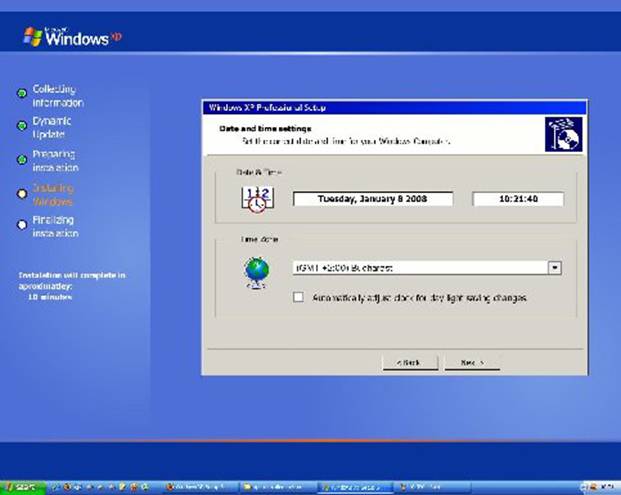Click the globe time zone icon

pos(256,272)
